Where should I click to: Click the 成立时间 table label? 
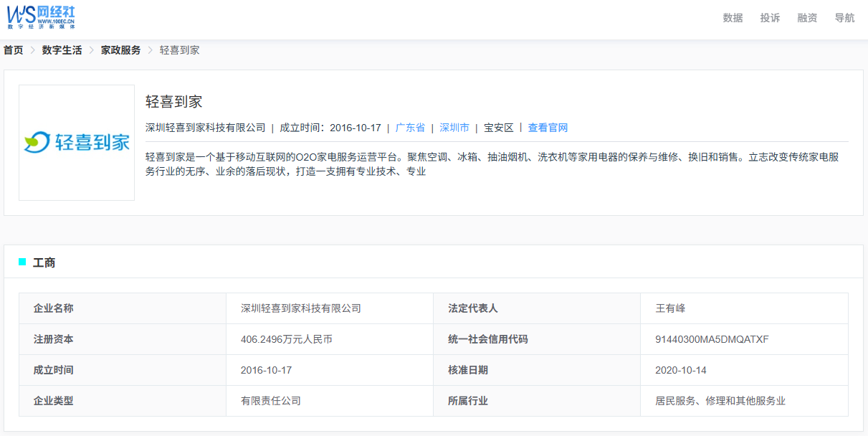(x=53, y=370)
